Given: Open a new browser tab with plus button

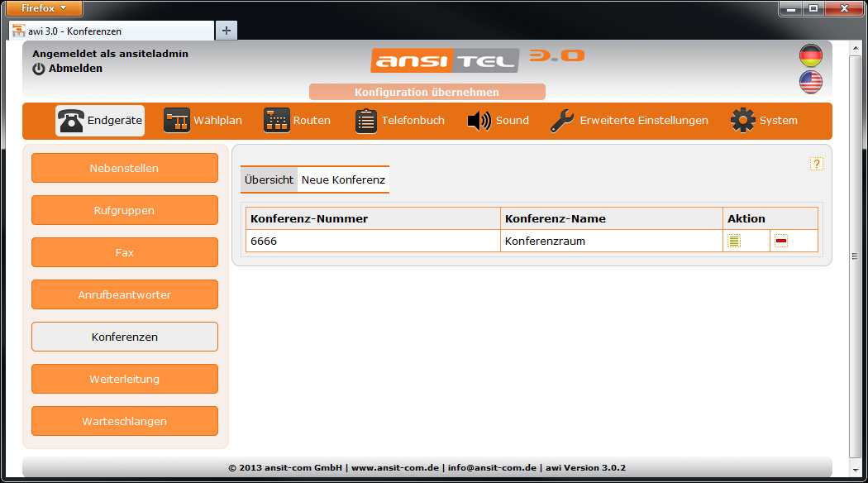Looking at the screenshot, I should click(x=226, y=31).
